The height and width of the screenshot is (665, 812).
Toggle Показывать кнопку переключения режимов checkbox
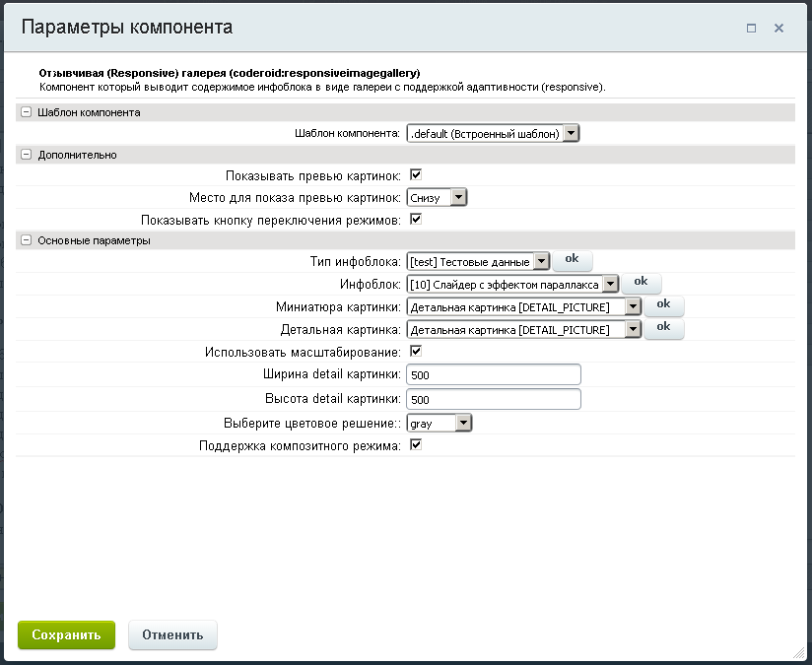point(416,219)
